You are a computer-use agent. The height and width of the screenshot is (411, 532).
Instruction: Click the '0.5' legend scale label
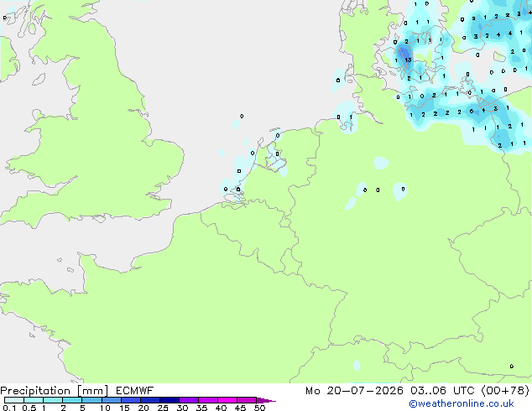29,408
